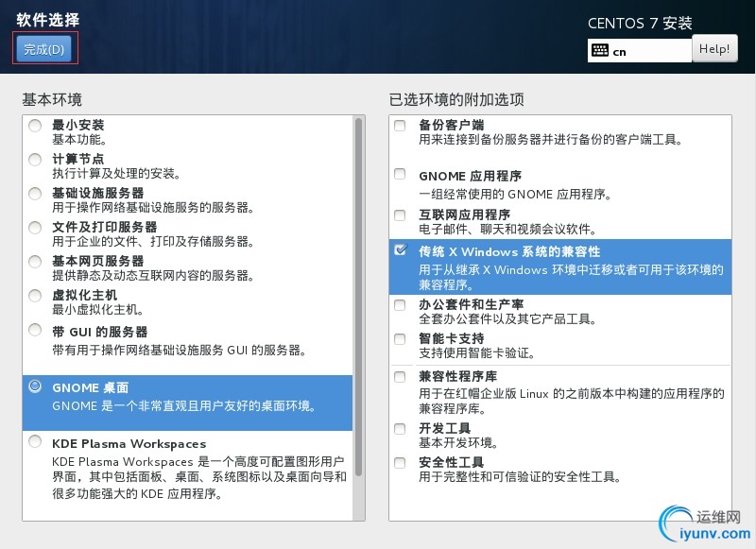Check the 智能卡支持 option
The width and height of the screenshot is (756, 549).
400,339
